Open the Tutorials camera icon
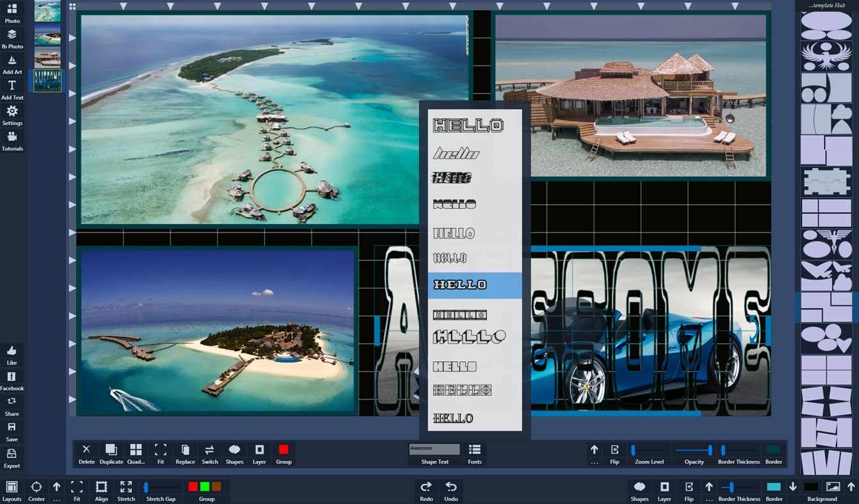The width and height of the screenshot is (859, 504). coord(12,137)
